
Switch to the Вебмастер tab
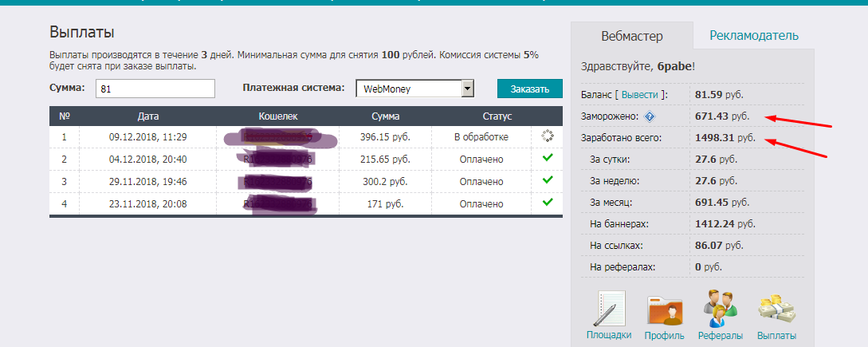click(631, 37)
